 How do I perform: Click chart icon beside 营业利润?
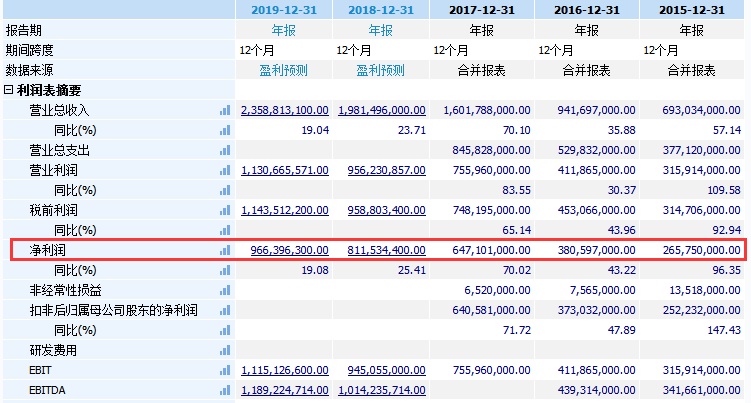(225, 170)
